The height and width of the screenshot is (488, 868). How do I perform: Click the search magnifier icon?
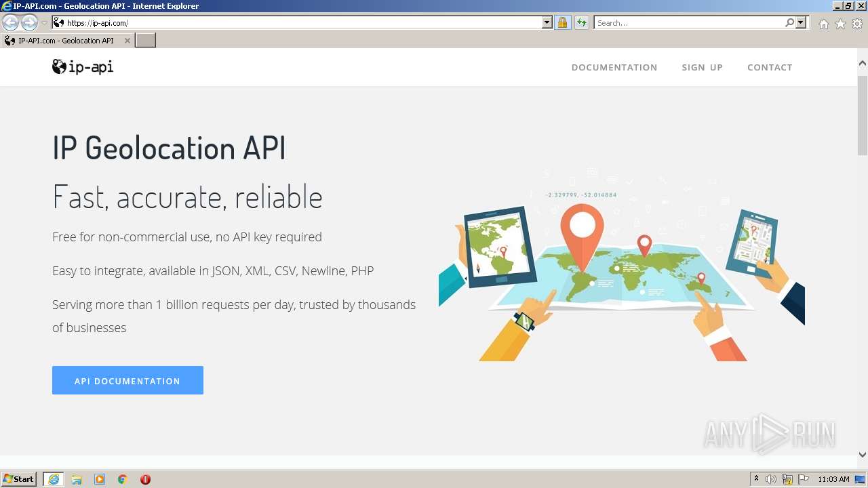click(x=789, y=23)
